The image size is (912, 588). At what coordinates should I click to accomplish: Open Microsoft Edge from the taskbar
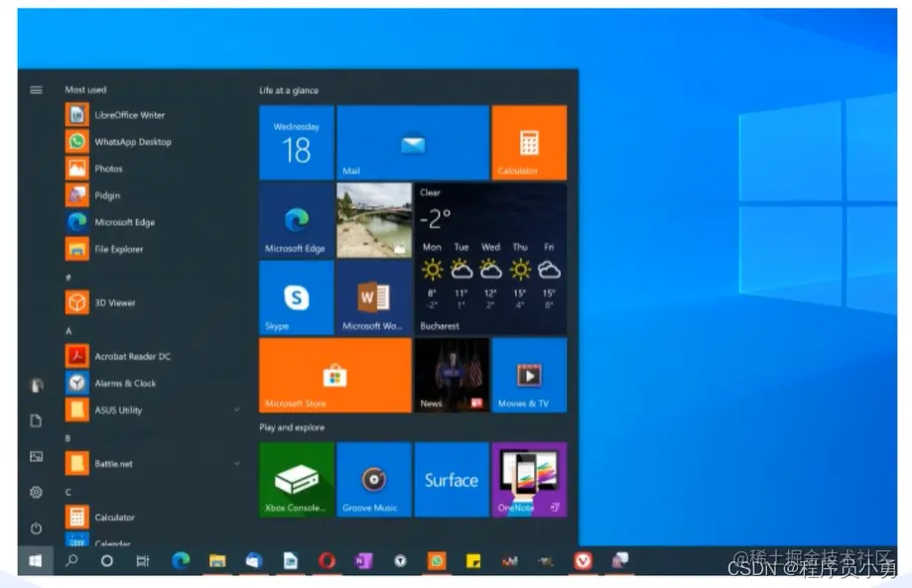181,560
